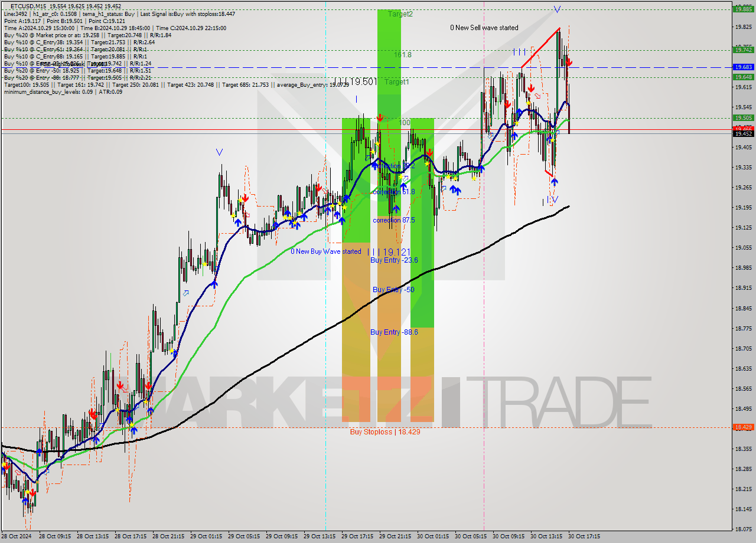Click the green 19.505 price tag

(x=743, y=117)
